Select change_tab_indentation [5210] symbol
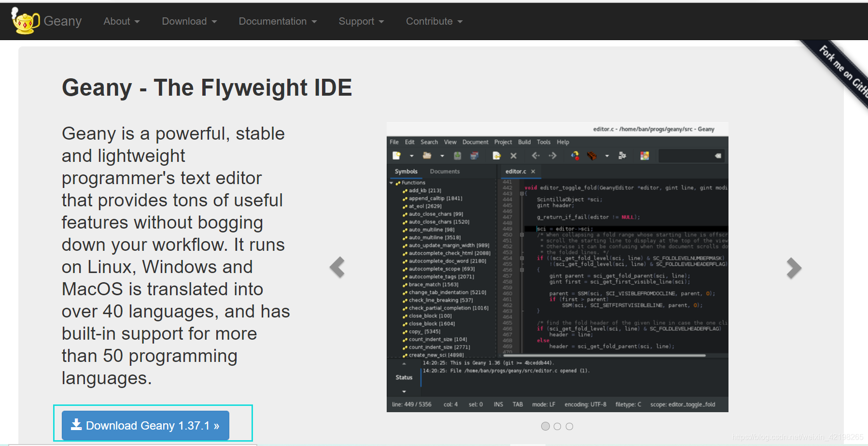Viewport: 868px width, 446px height. (x=447, y=292)
